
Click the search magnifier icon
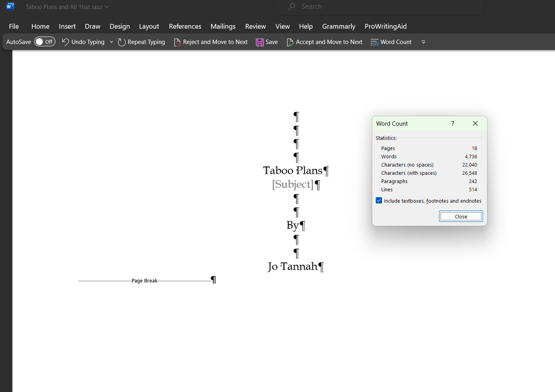click(x=292, y=6)
